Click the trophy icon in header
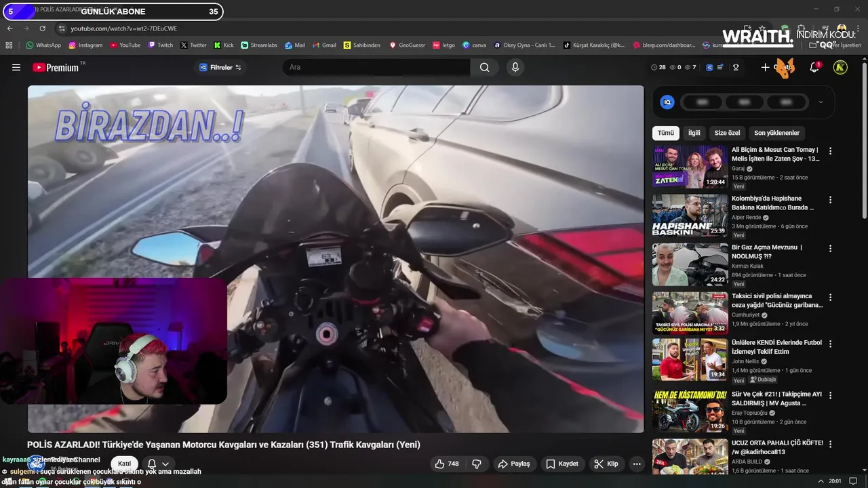The width and height of the screenshot is (868, 488). click(x=736, y=67)
